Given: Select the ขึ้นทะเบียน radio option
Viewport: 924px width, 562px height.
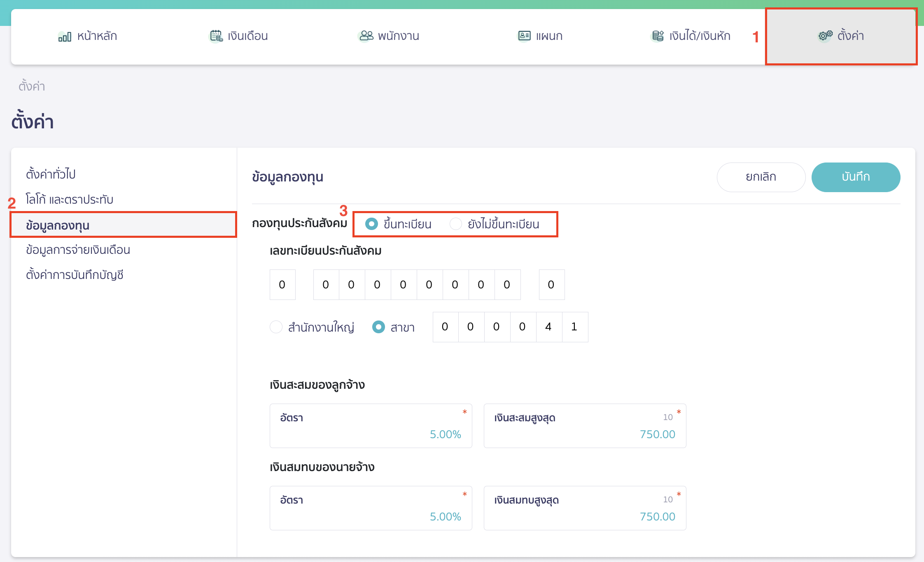Looking at the screenshot, I should click(371, 224).
